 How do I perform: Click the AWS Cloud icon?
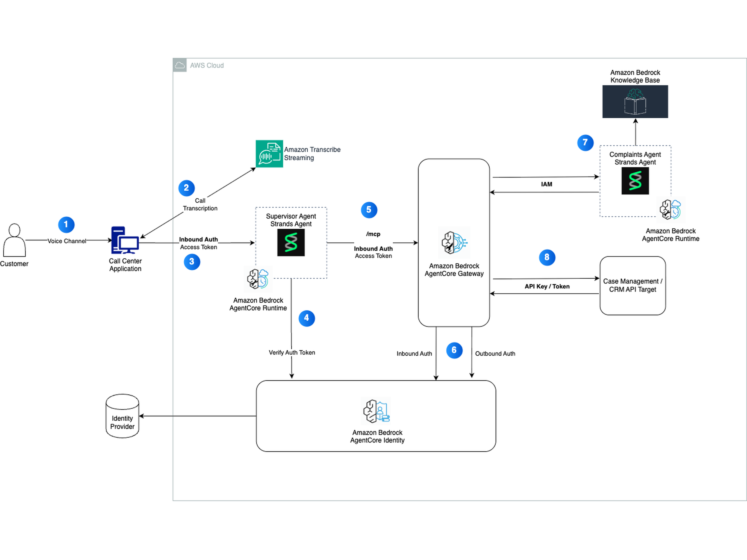click(x=180, y=65)
